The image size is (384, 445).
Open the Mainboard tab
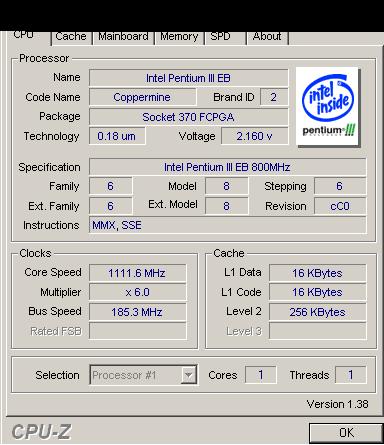click(x=123, y=37)
